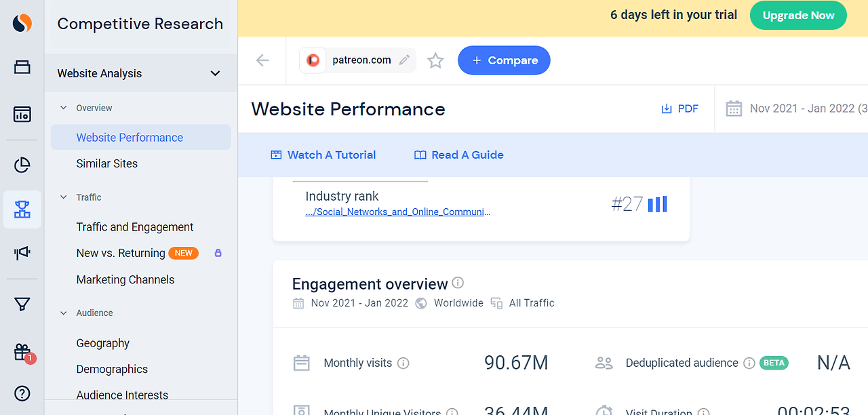Image resolution: width=868 pixels, height=415 pixels.
Task: Click info icon next to Monthly visits
Action: coord(403,363)
